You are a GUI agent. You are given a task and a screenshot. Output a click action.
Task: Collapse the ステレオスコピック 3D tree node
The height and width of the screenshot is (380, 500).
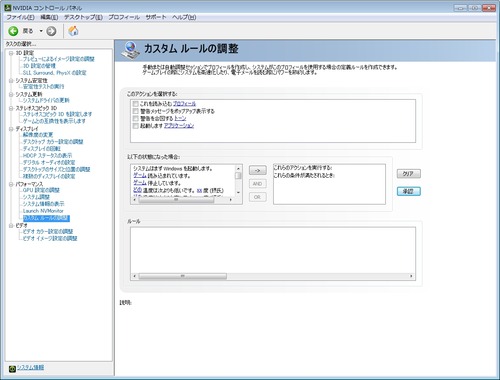point(11,108)
